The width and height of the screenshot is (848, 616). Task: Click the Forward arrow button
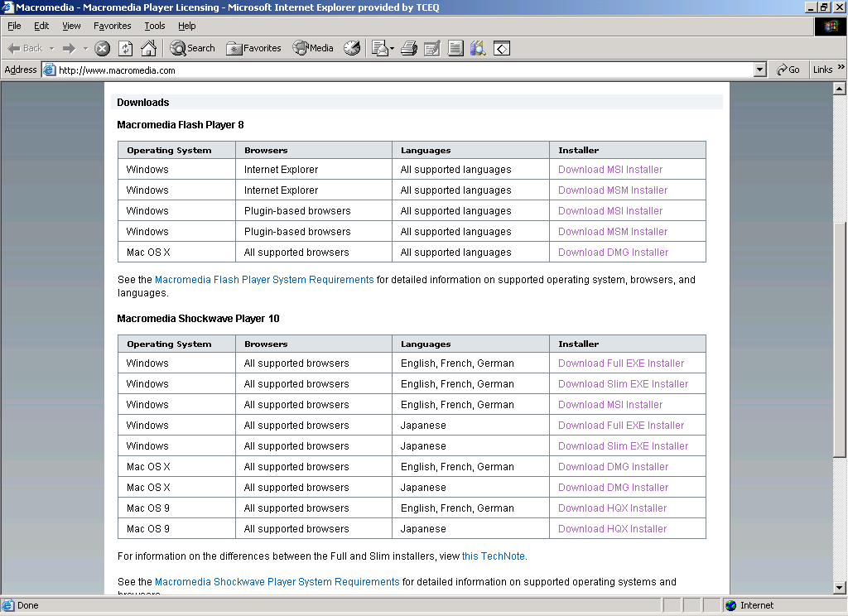click(69, 48)
